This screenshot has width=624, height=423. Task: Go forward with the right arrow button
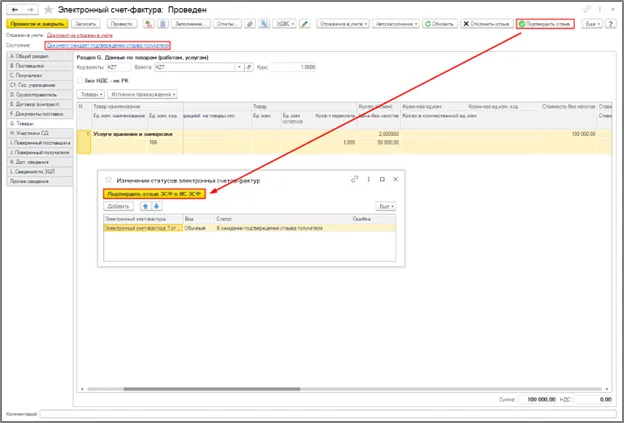pyautogui.click(x=30, y=9)
